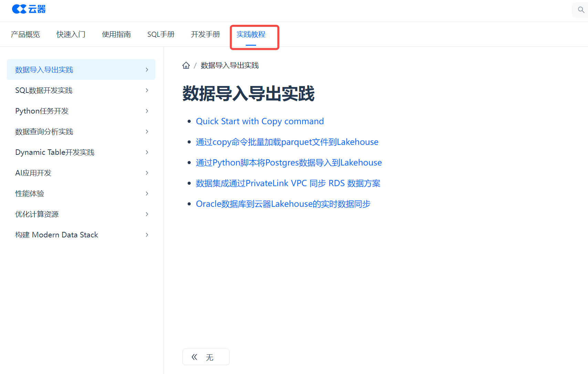Select the 实践教程 tab
588x374 pixels.
tap(251, 34)
